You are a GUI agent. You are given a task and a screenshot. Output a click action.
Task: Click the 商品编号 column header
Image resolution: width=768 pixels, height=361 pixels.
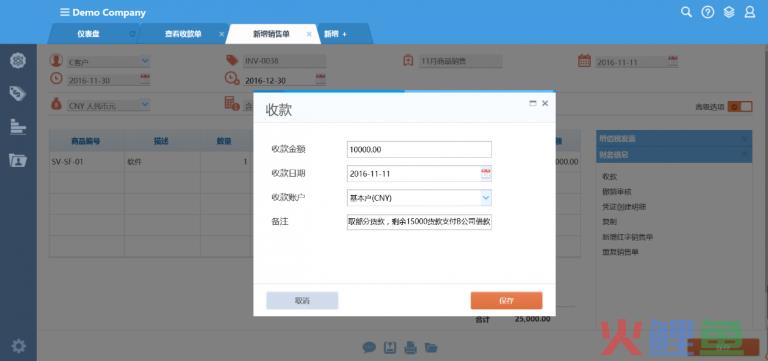coord(87,141)
